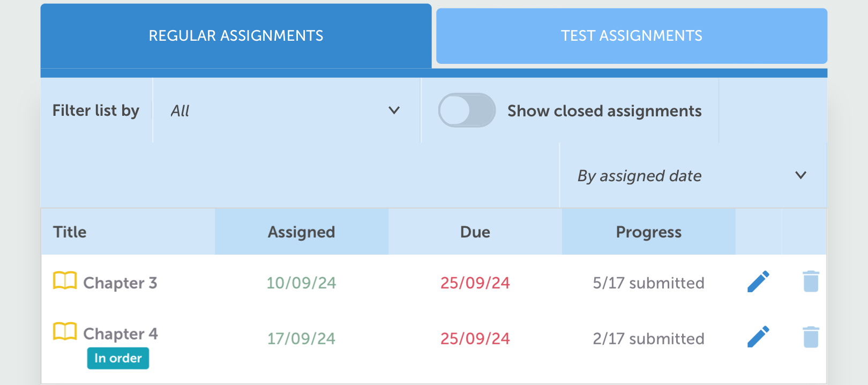868x385 pixels.
Task: Sort by the Assigned column header
Action: (x=301, y=232)
